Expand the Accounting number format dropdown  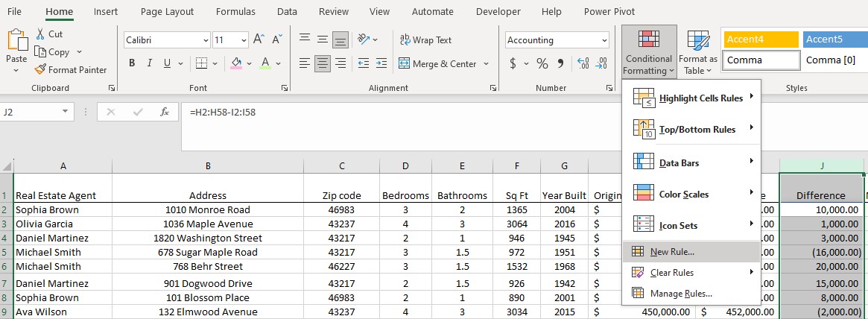coord(604,40)
